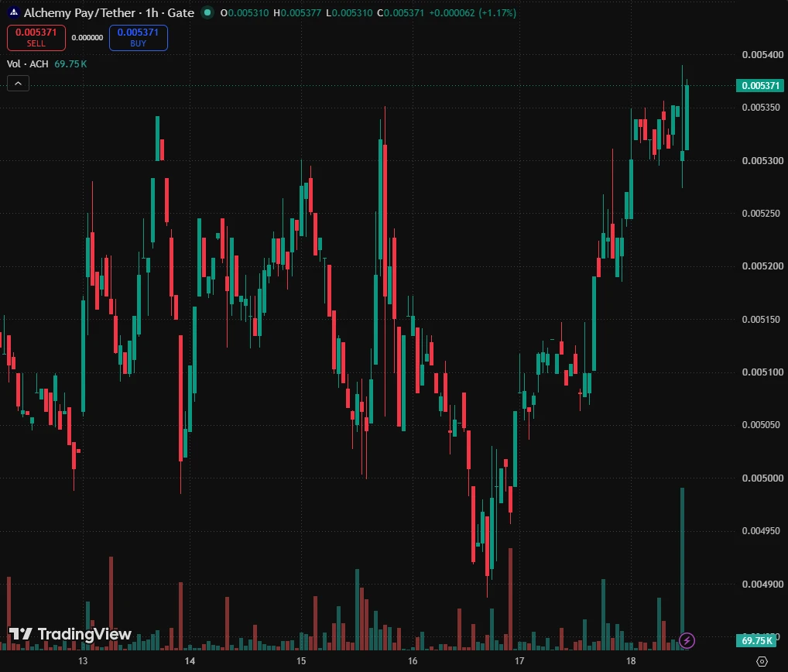Click the current price label 0.005371
Image resolution: width=788 pixels, height=672 pixels.
coord(760,85)
